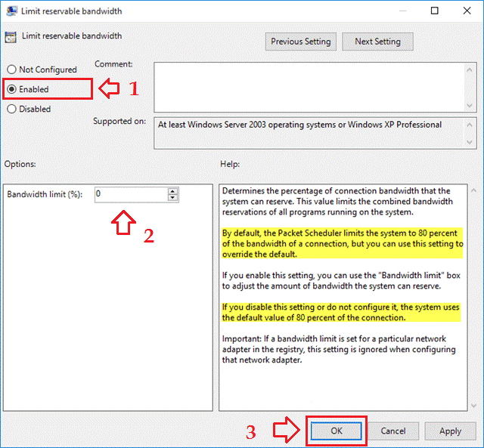The image size is (484, 448).
Task: Select the Not Configured radio button
Action: coord(12,70)
